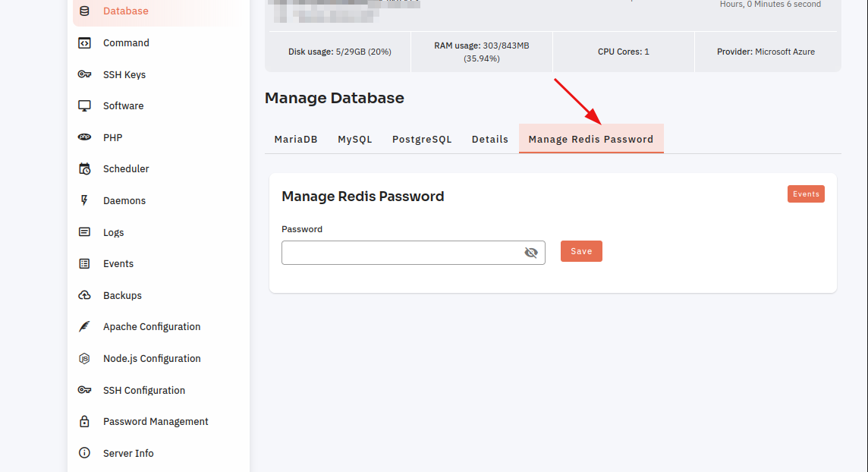Open the PostgreSQL tab
The width and height of the screenshot is (868, 472).
422,140
